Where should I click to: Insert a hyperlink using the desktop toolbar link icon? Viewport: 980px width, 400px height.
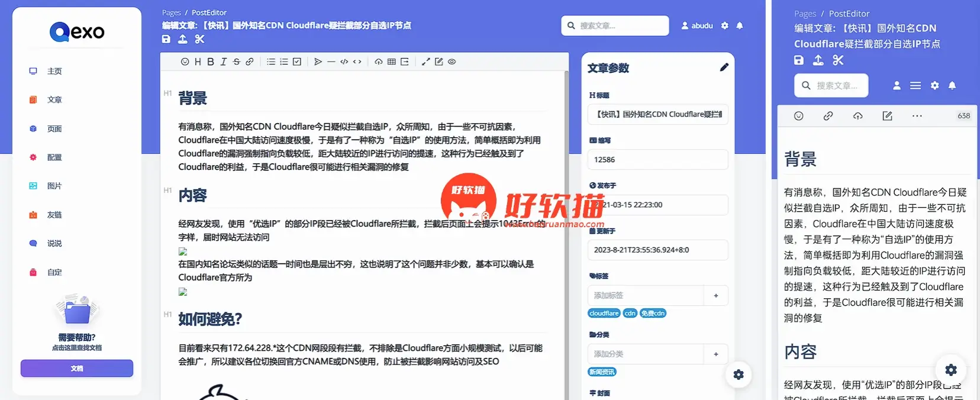[x=250, y=62]
